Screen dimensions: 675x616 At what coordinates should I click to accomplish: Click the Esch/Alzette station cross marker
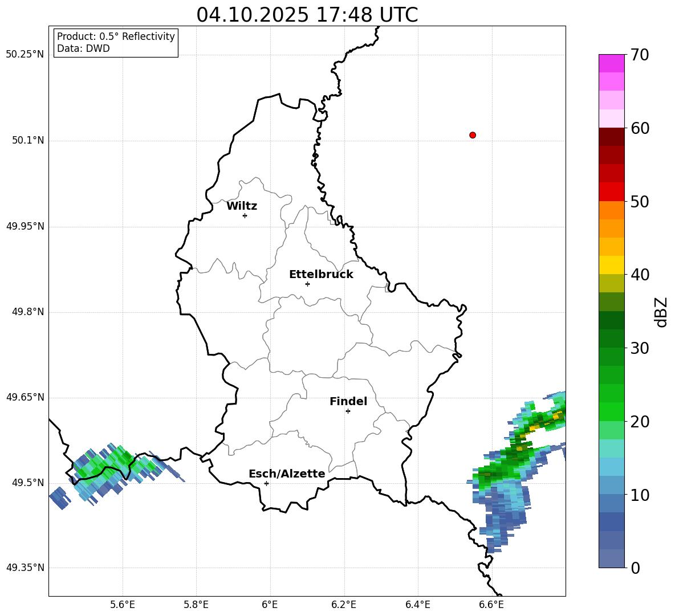266,483
